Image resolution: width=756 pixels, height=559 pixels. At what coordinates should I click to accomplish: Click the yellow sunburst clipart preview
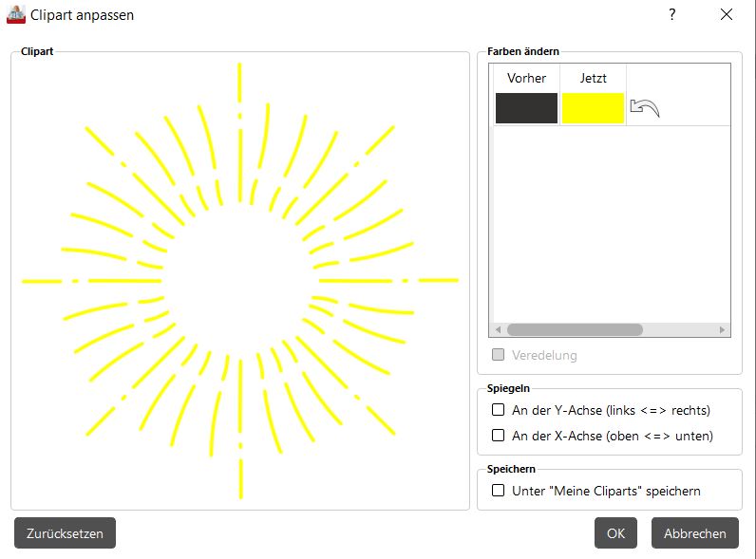240,281
